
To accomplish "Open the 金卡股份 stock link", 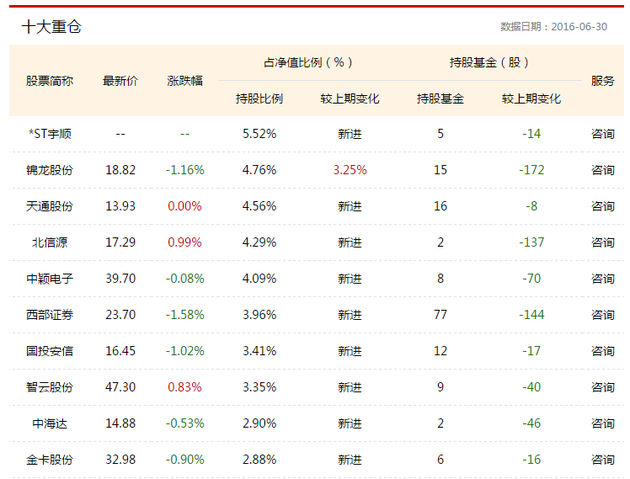I will 50,459.
